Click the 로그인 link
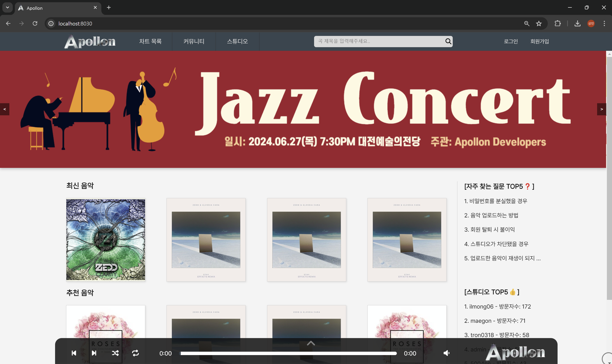The image size is (612, 364). point(511,41)
